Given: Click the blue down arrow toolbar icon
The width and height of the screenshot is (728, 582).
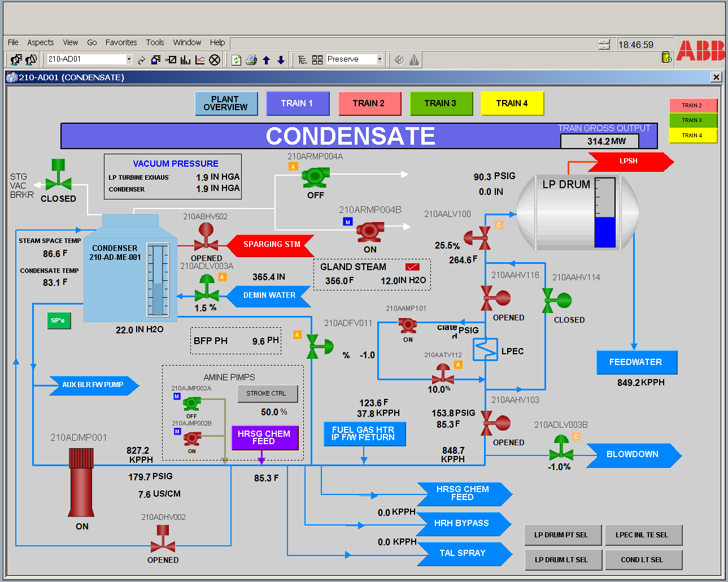Looking at the screenshot, I should pos(281,60).
